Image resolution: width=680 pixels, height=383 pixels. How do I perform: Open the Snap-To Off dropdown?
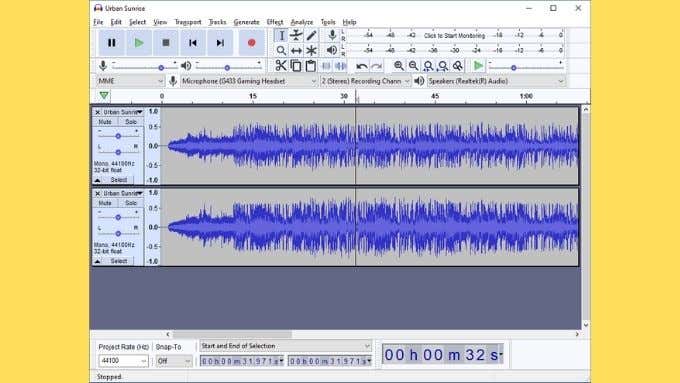tap(174, 361)
